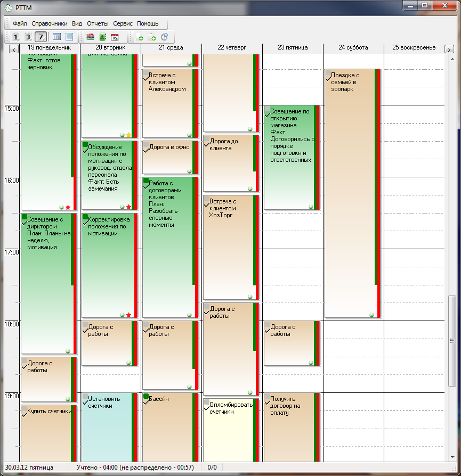Click the stacked books icon in toolbar
Image resolution: width=461 pixels, height=476 pixels.
point(91,37)
